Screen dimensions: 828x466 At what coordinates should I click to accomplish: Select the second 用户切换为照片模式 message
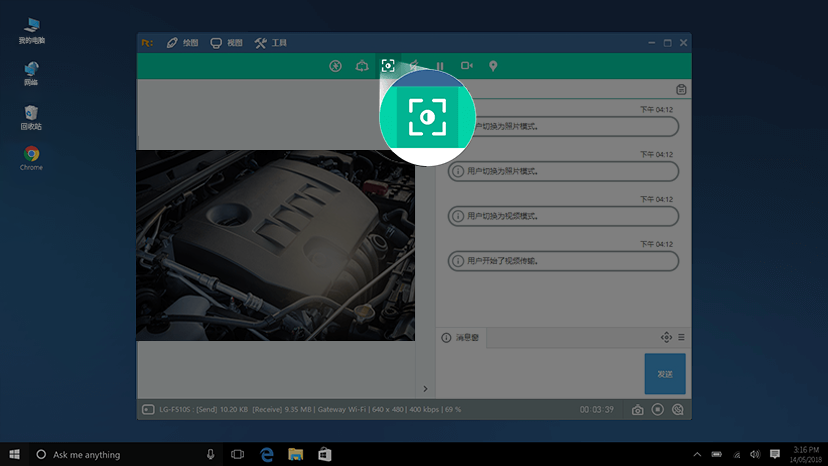point(563,171)
